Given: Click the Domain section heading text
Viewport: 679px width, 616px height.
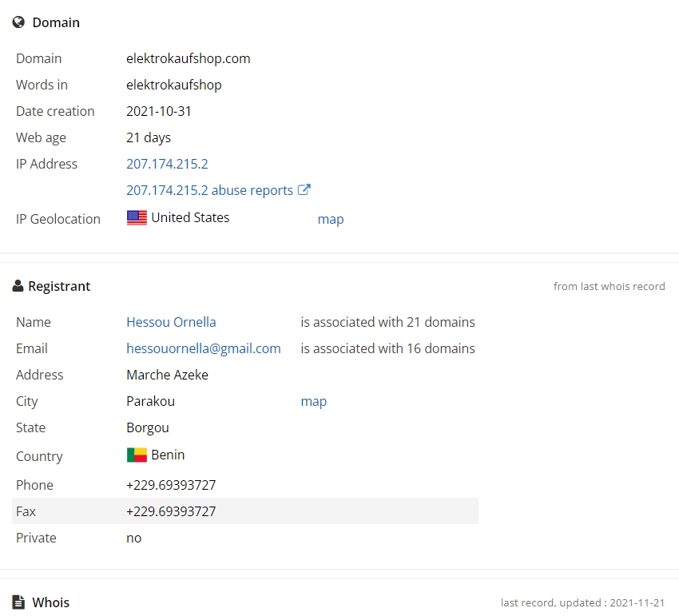Looking at the screenshot, I should 56,22.
